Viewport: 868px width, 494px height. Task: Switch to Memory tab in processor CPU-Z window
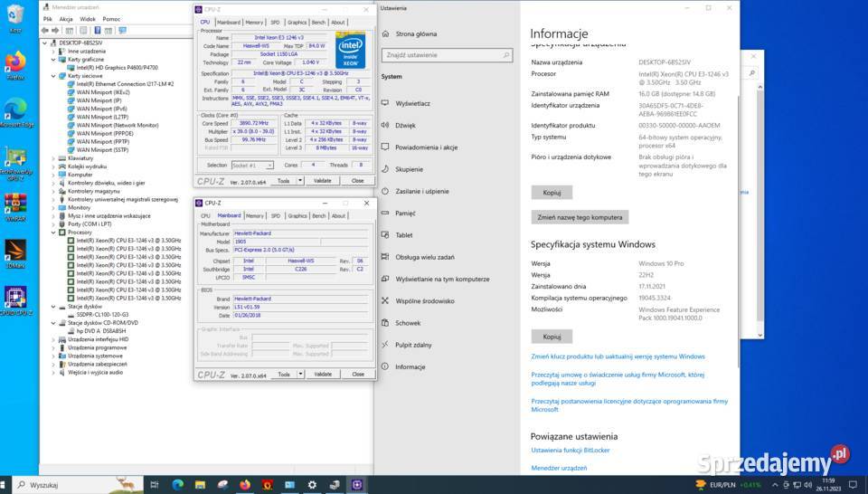click(x=254, y=22)
